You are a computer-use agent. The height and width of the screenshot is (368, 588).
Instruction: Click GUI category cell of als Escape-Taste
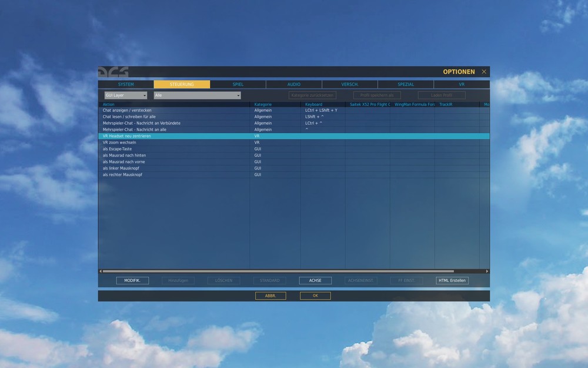pyautogui.click(x=275, y=149)
